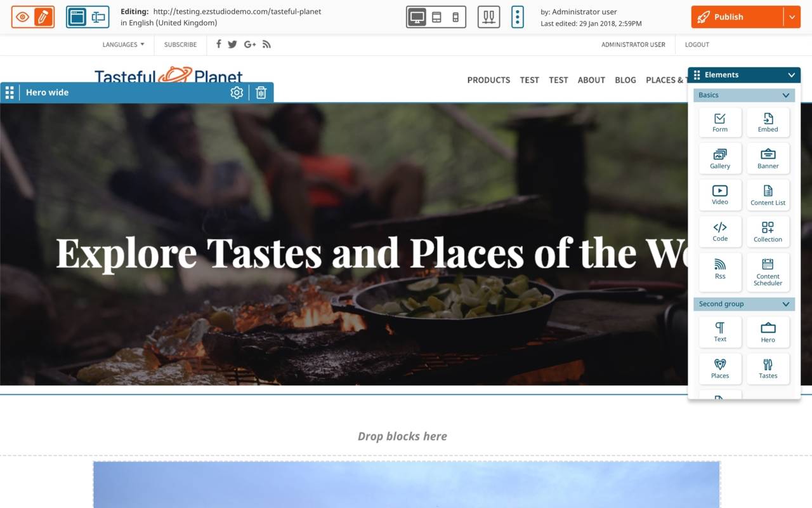Viewport: 812px width, 508px height.
Task: Switch to pencil edit mode
Action: coord(43,17)
